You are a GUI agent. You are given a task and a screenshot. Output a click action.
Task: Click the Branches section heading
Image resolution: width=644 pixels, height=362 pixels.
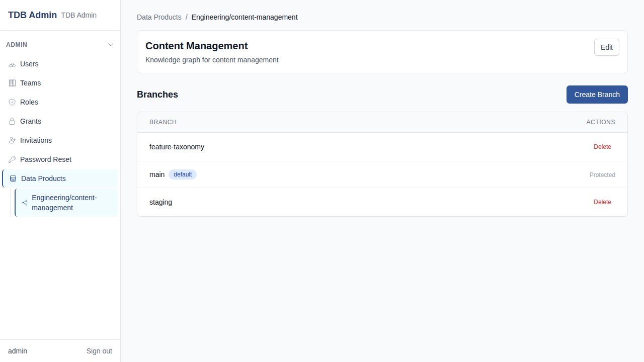tap(157, 95)
